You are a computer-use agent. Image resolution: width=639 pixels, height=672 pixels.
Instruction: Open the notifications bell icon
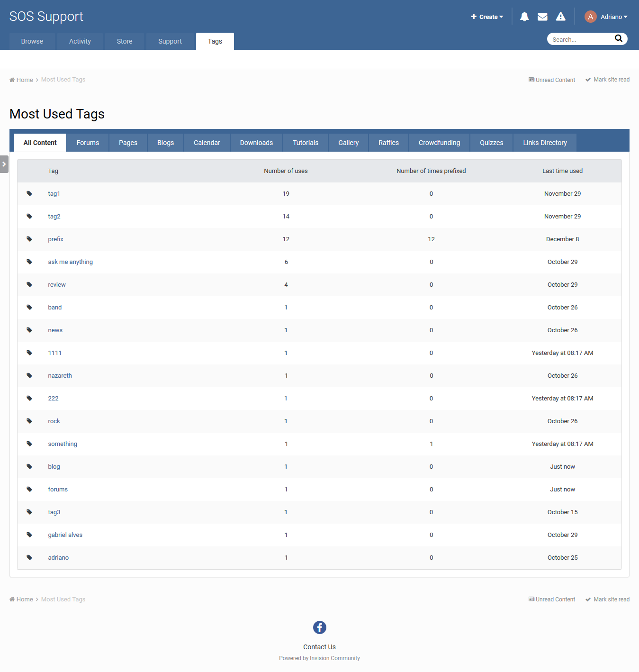[524, 17]
